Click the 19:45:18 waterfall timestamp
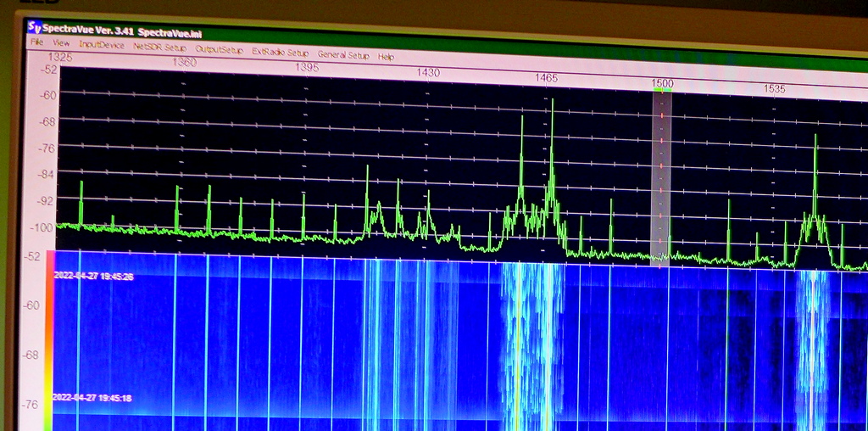This screenshot has height=431, width=868. [92, 397]
